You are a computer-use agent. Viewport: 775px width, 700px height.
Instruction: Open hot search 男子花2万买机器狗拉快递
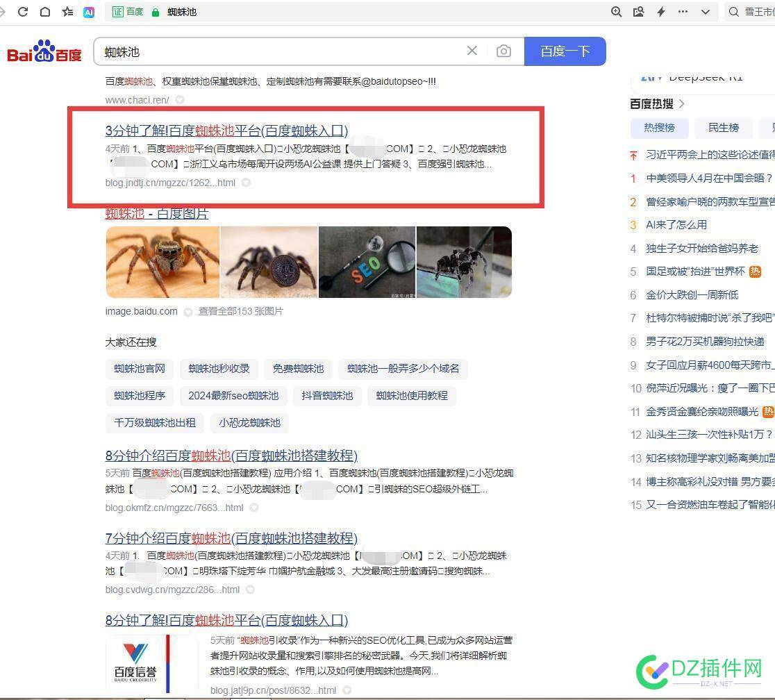705,342
